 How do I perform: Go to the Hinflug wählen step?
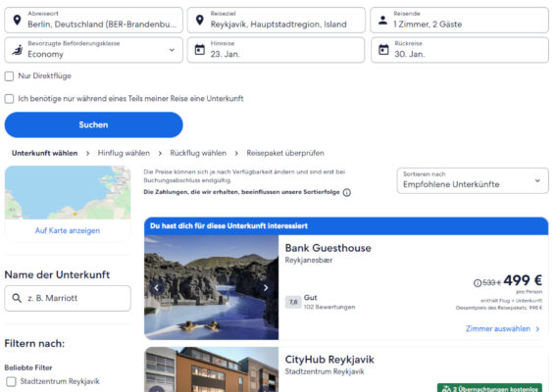[x=124, y=153]
